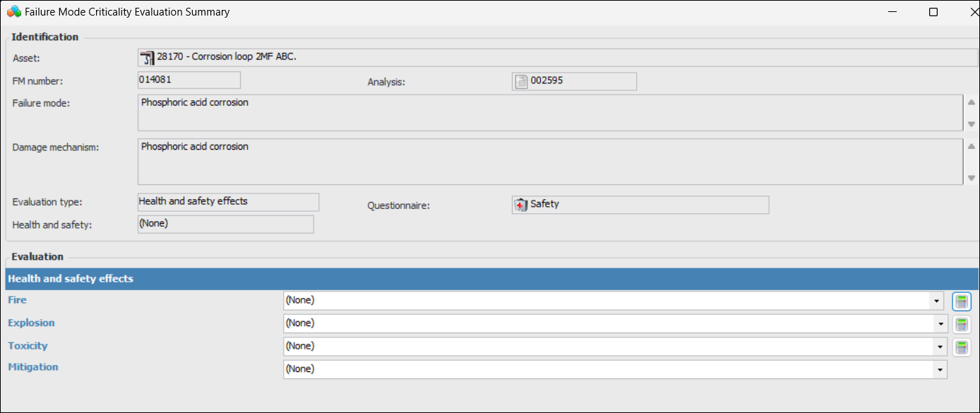
Task: Select the Evaluation type field
Action: click(228, 202)
